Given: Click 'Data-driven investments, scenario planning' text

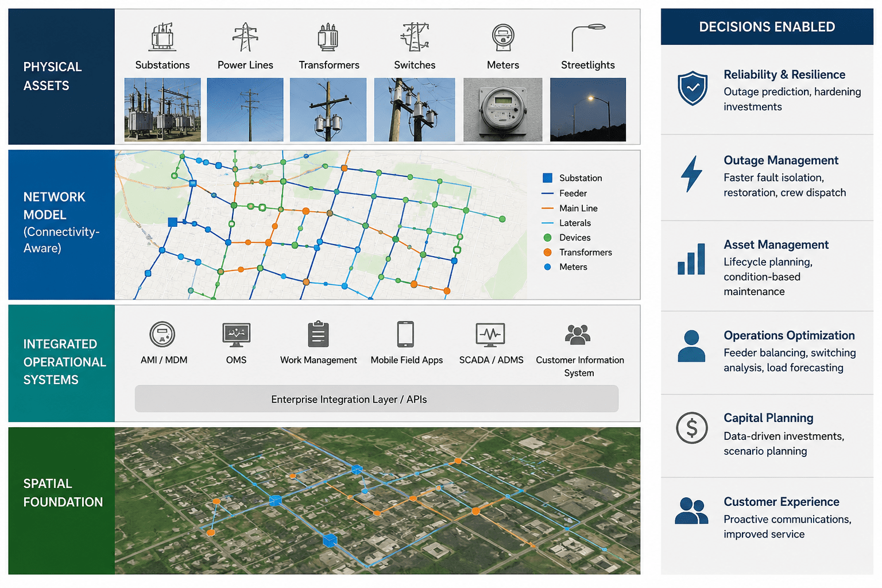Looking at the screenshot, I should tap(784, 443).
